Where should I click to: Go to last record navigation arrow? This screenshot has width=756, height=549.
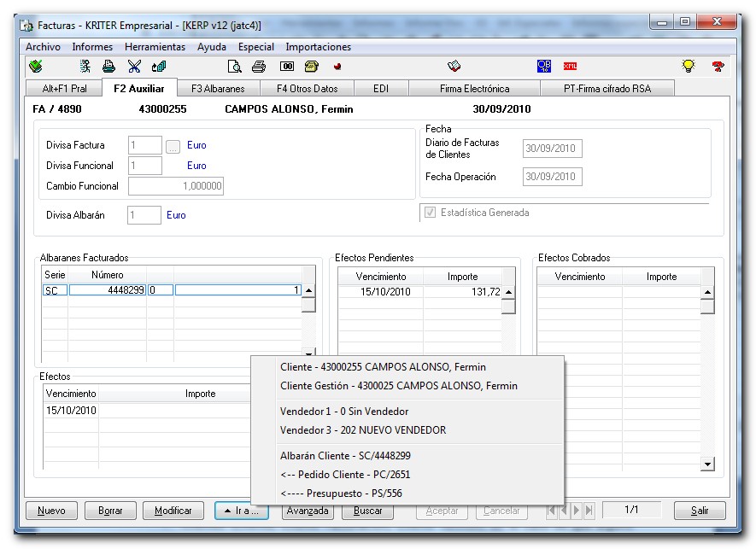(x=589, y=511)
